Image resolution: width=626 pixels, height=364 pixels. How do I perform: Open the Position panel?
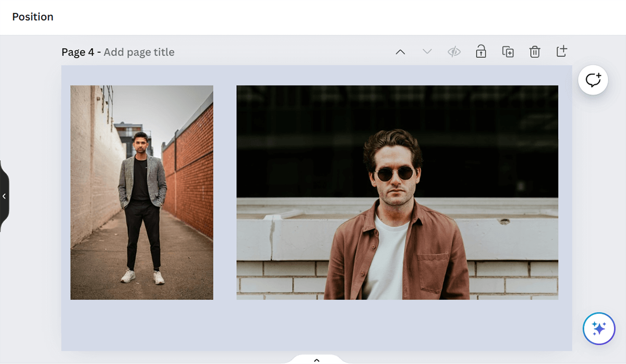pyautogui.click(x=33, y=17)
